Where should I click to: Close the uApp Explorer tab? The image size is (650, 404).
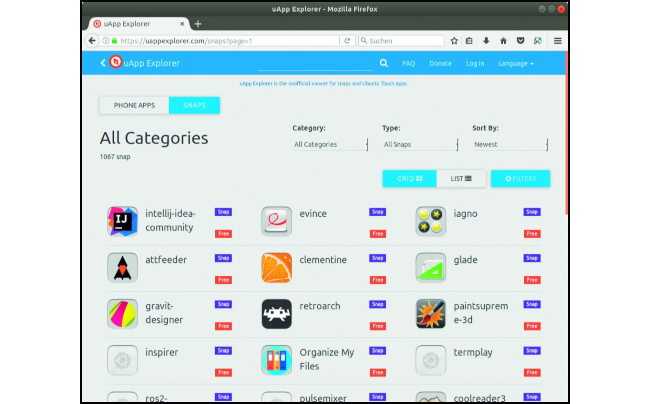182,24
